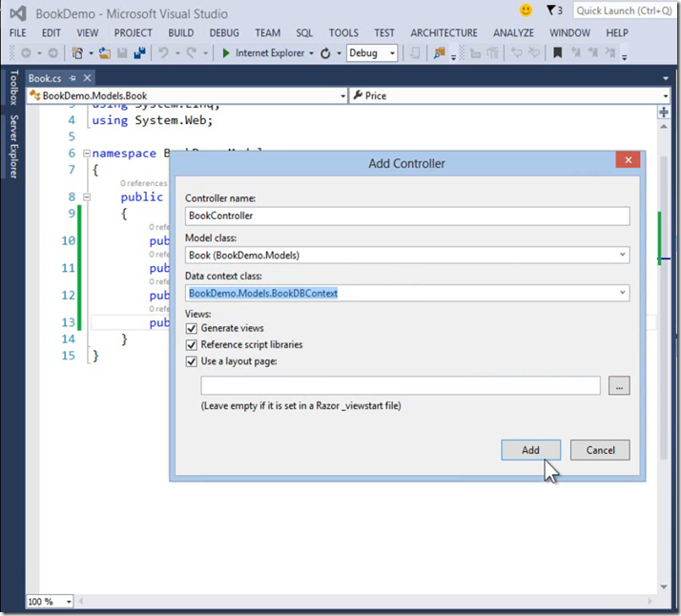Open the New Project dropdown arrow

[91, 53]
